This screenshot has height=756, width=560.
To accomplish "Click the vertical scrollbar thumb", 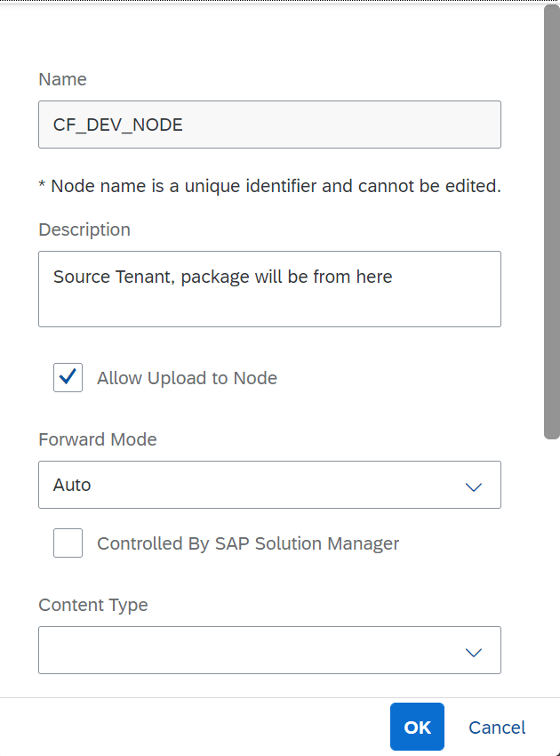I will click(x=551, y=222).
